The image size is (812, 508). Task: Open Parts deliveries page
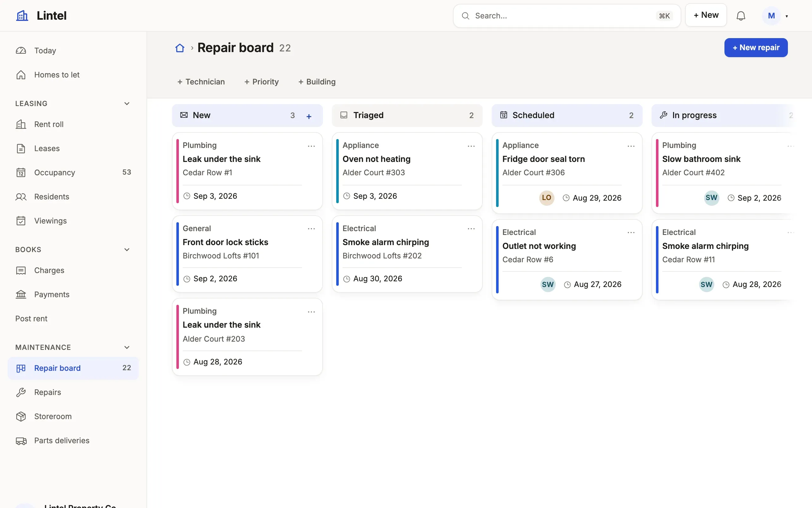(x=73, y=441)
